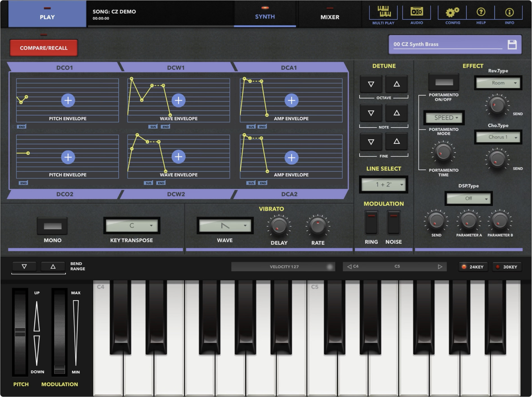The height and width of the screenshot is (397, 532).
Task: Open the Key Transpose dropdown
Action: point(132,225)
